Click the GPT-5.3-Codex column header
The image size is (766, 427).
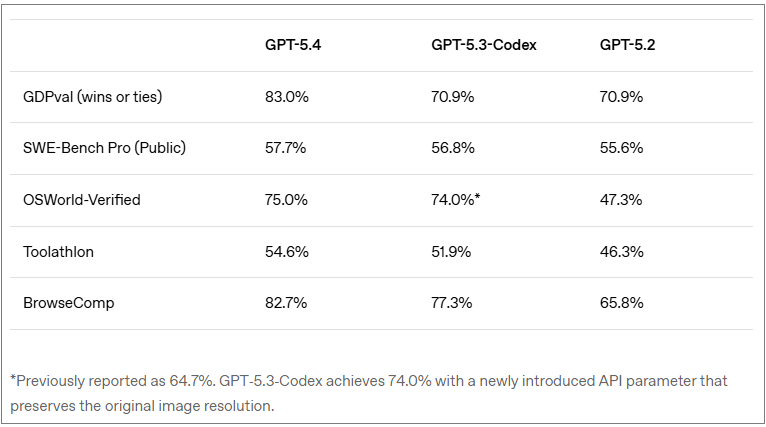(x=484, y=45)
